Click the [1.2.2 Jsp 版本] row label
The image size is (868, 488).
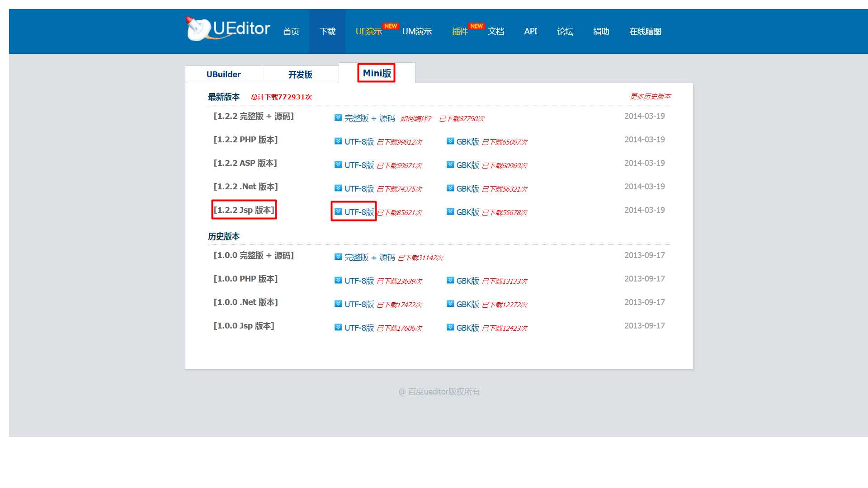click(x=244, y=210)
